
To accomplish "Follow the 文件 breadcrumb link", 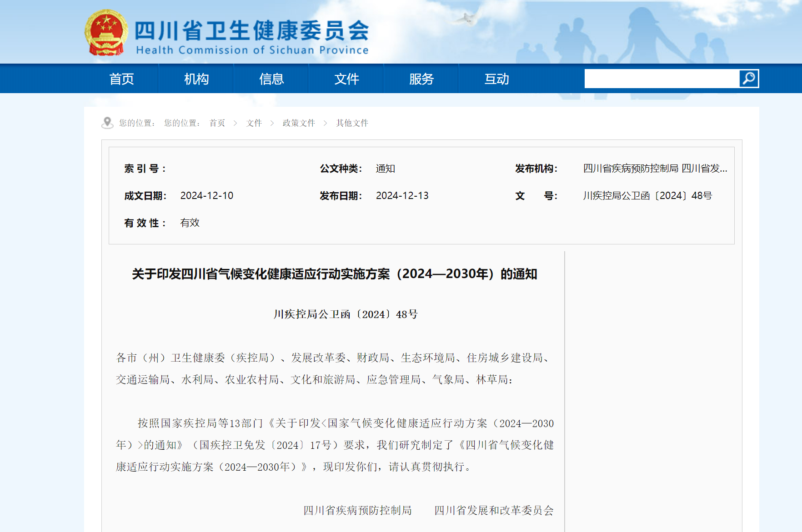I will (x=254, y=123).
